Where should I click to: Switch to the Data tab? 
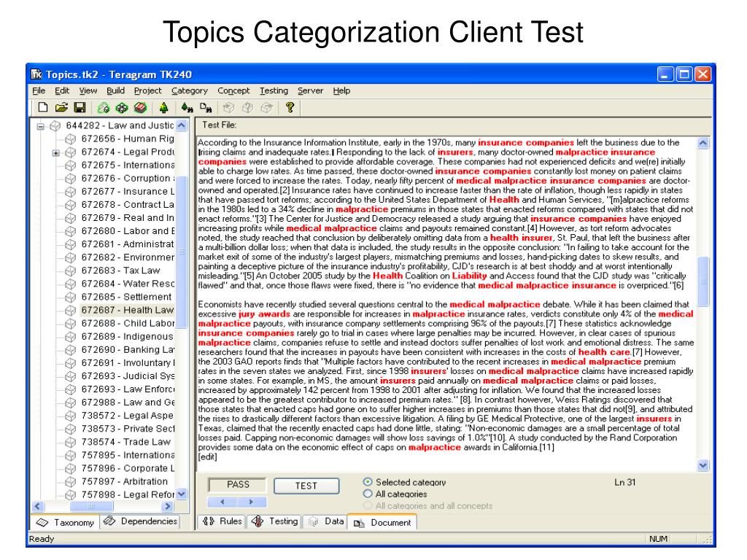point(326,521)
